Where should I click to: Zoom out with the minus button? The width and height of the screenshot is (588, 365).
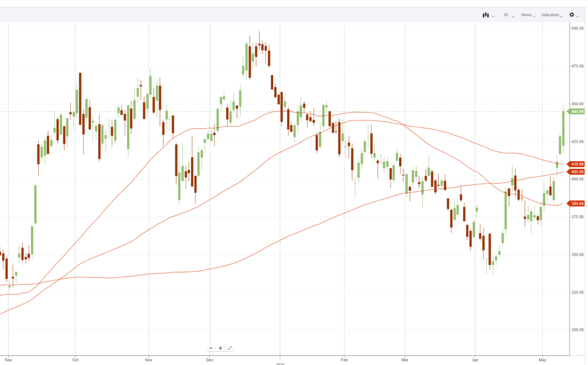coord(211,348)
